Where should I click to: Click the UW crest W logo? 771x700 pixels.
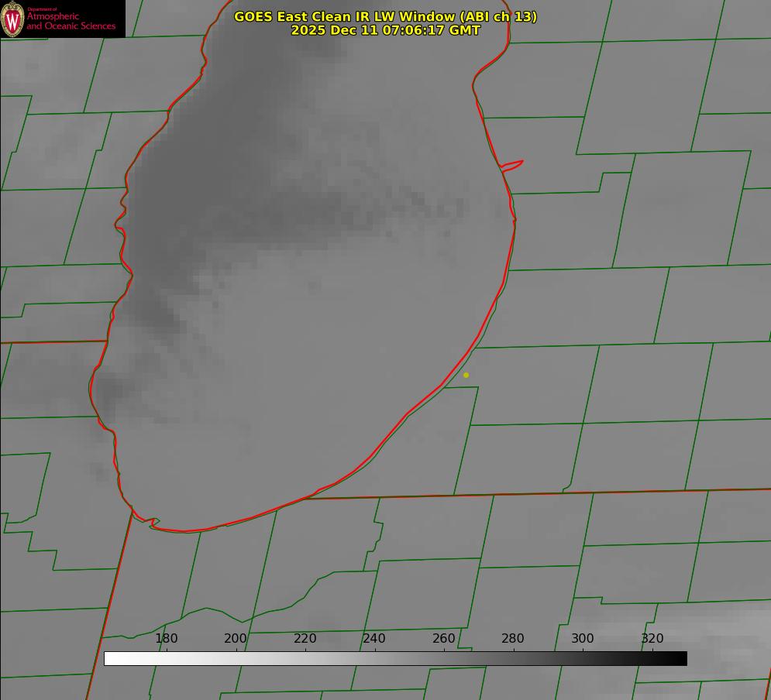12,19
